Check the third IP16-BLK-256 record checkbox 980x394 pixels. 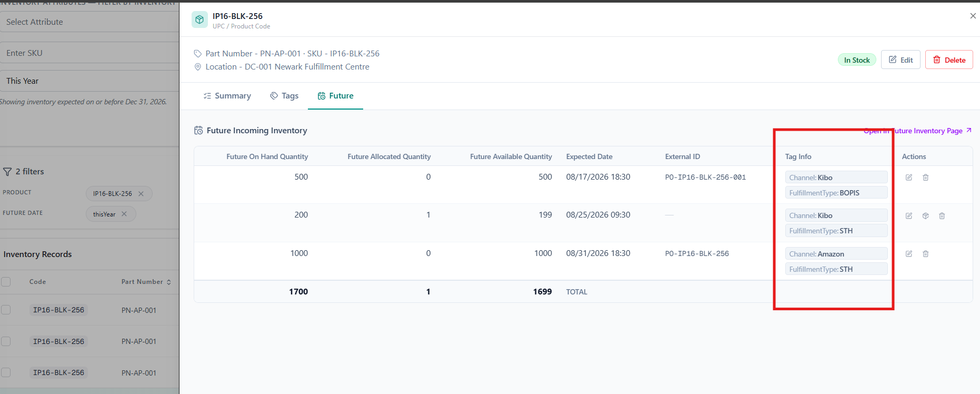(x=6, y=372)
